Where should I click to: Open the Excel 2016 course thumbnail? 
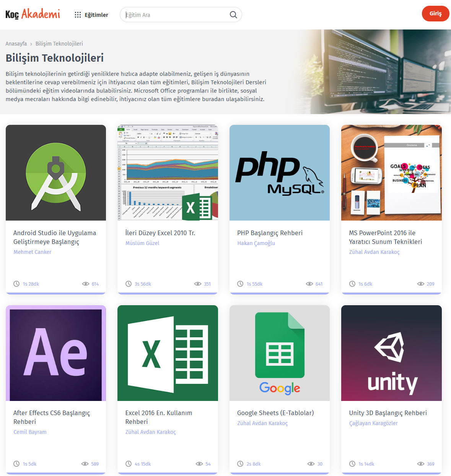(168, 353)
